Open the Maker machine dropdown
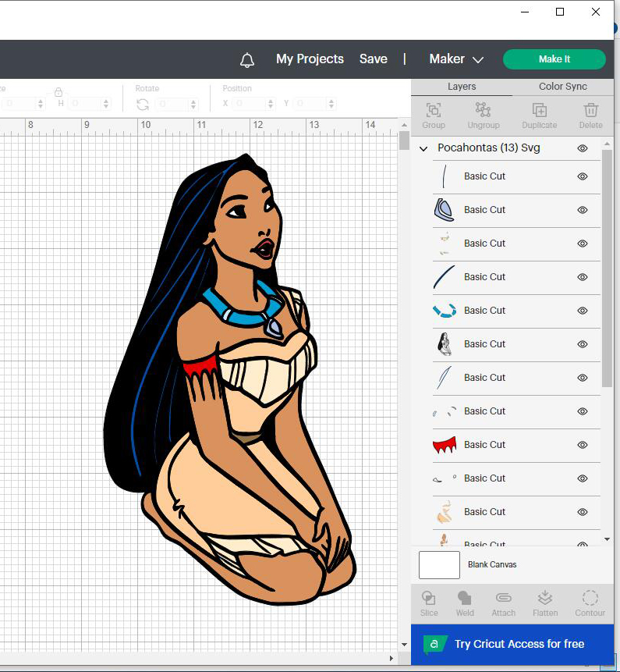 coord(456,59)
